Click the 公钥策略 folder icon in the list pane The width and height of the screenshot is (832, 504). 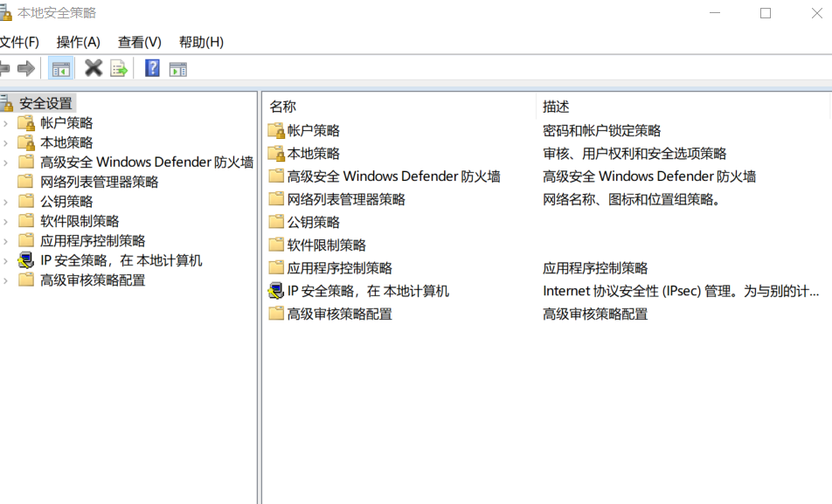[x=276, y=222]
